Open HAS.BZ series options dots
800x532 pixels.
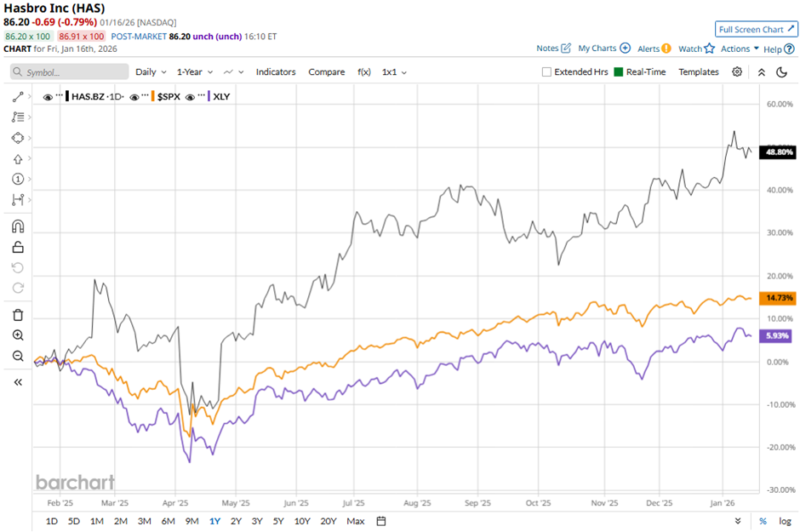(x=60, y=95)
